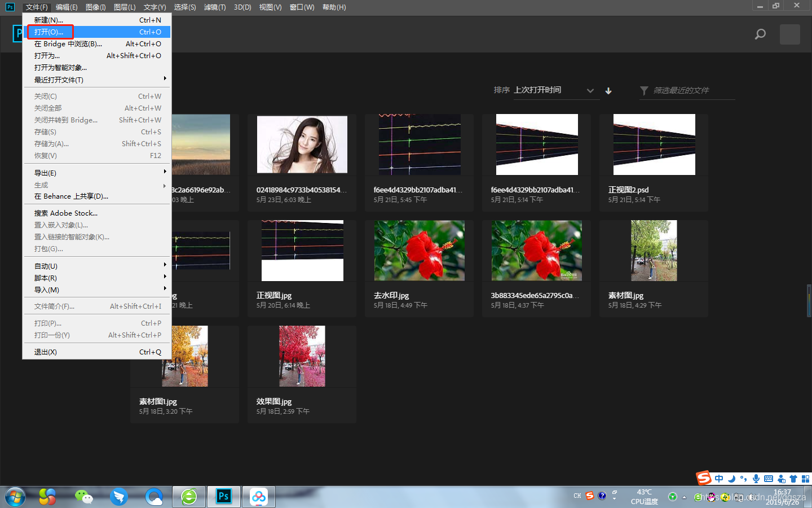The width and height of the screenshot is (812, 508).
Task: Open the 滤镜(T) menu
Action: point(215,7)
